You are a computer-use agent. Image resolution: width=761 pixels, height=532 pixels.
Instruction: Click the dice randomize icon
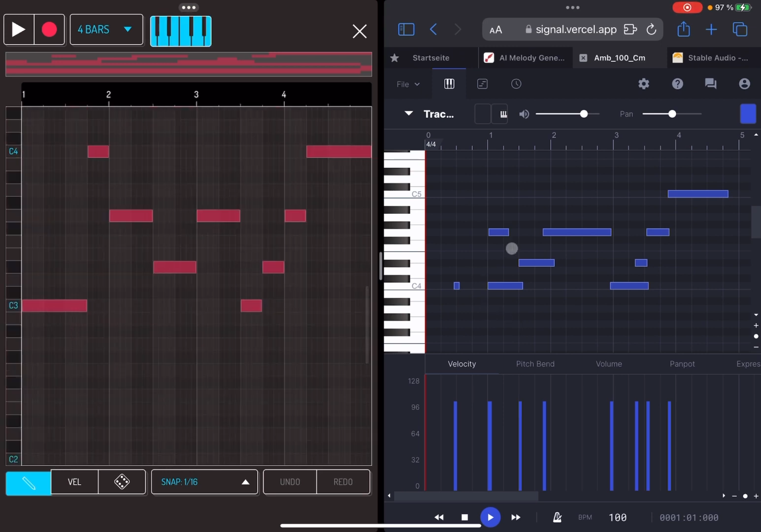(x=122, y=482)
